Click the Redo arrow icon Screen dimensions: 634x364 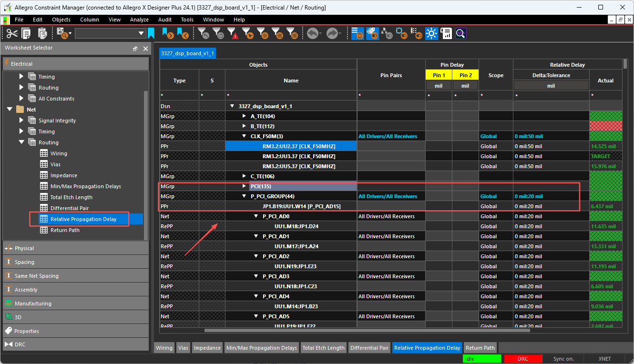click(x=332, y=33)
